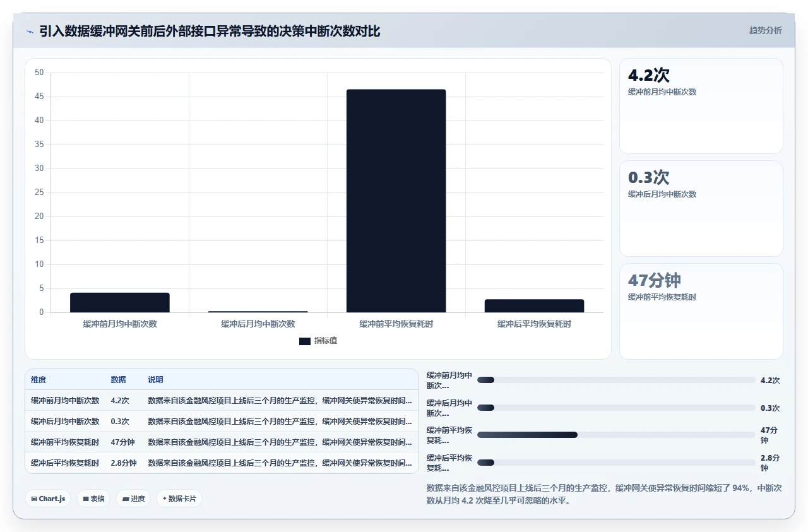Image resolution: width=808 pixels, height=532 pixels.
Task: Click the 指标值 legend label
Action: click(x=326, y=341)
